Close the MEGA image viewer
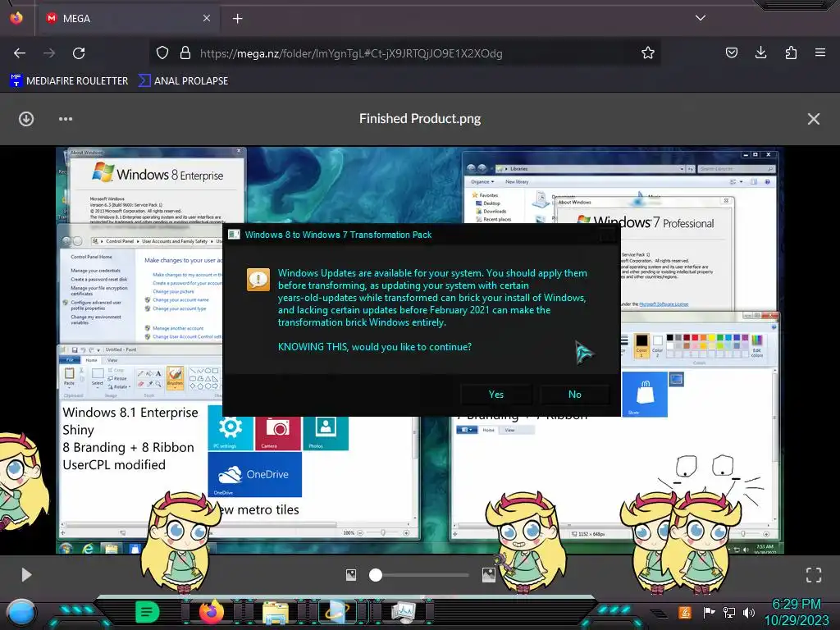Screen dimensions: 840x630 (813, 119)
